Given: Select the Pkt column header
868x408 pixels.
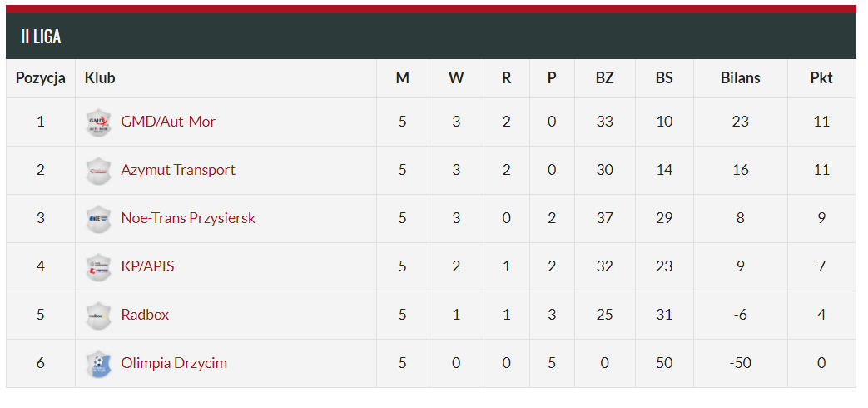Looking at the screenshot, I should tap(821, 78).
